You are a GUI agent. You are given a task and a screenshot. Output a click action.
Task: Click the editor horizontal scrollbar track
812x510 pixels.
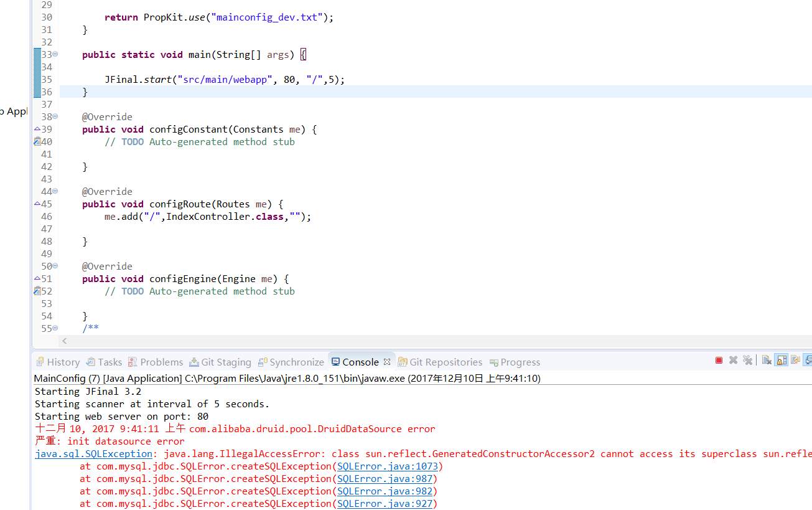[440, 341]
